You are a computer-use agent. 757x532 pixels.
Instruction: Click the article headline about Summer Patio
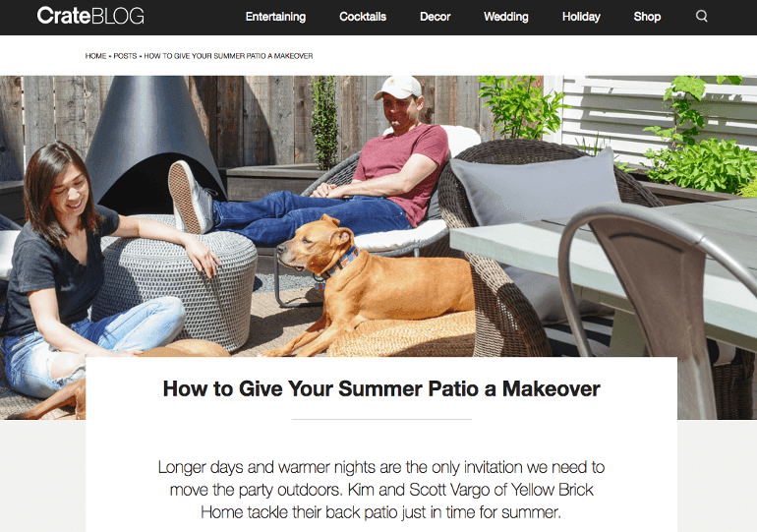click(x=381, y=388)
